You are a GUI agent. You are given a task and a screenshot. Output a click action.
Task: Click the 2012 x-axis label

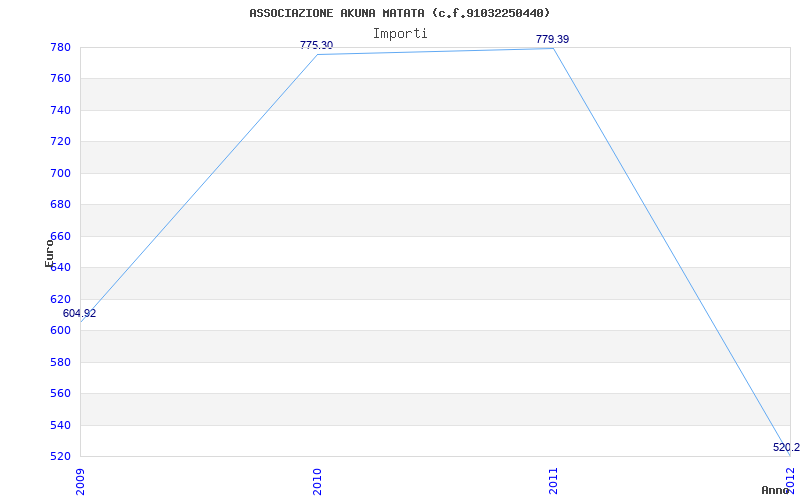(x=790, y=481)
